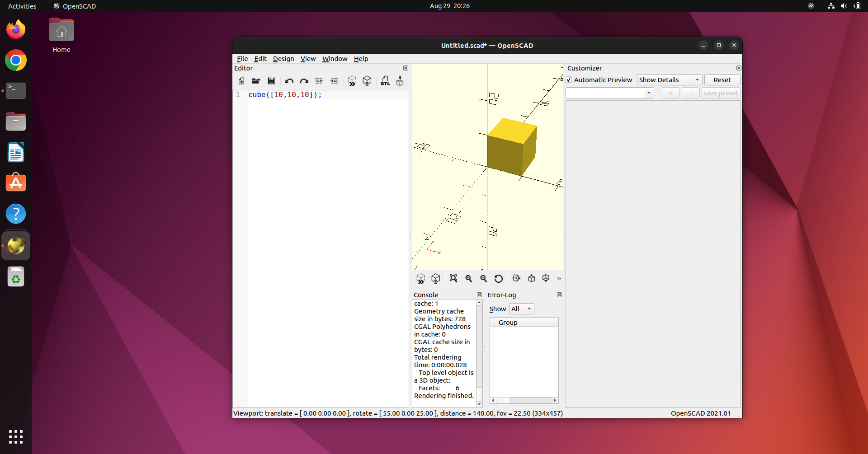Open the Show filter dropdown in Error-Log
The image size is (868, 454).
(x=521, y=309)
